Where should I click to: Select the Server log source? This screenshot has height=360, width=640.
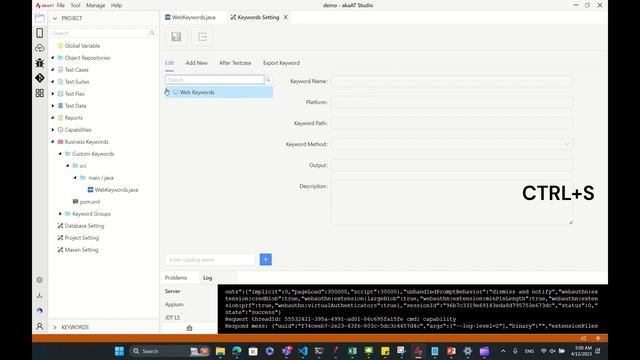pos(173,291)
